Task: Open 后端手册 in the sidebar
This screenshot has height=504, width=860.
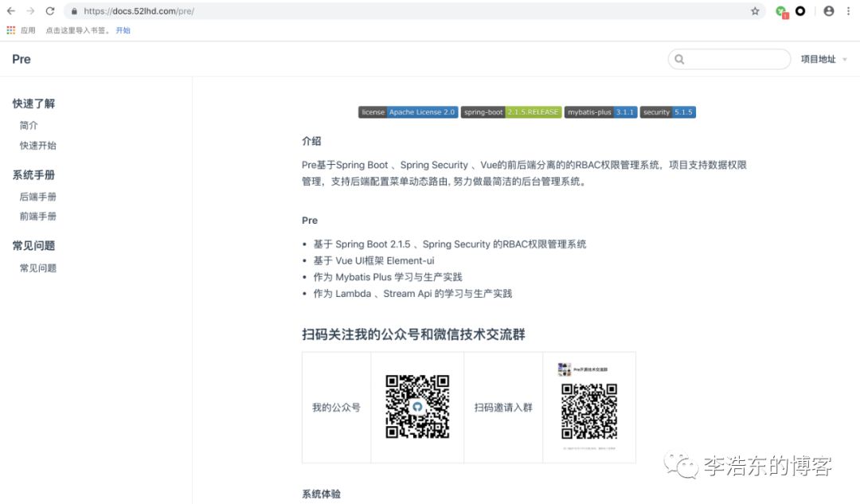Action: 38,197
